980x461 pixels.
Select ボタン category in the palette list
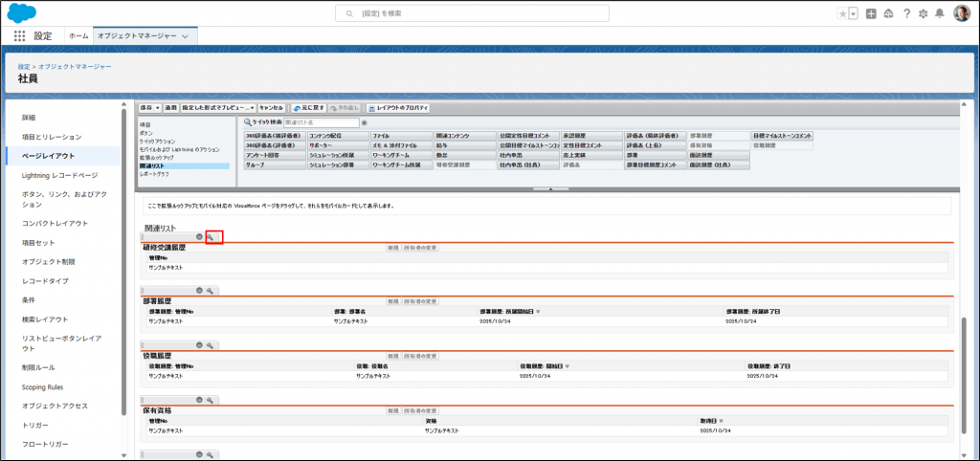145,133
